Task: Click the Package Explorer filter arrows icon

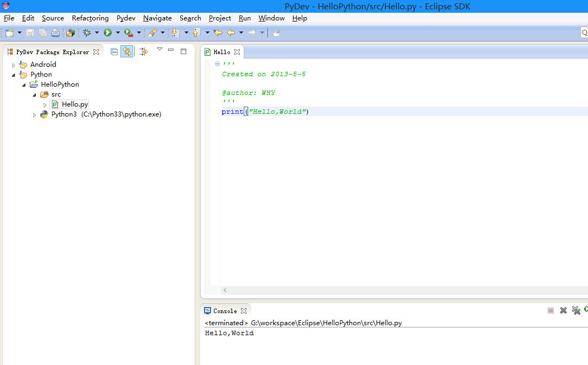Action: 144,52
